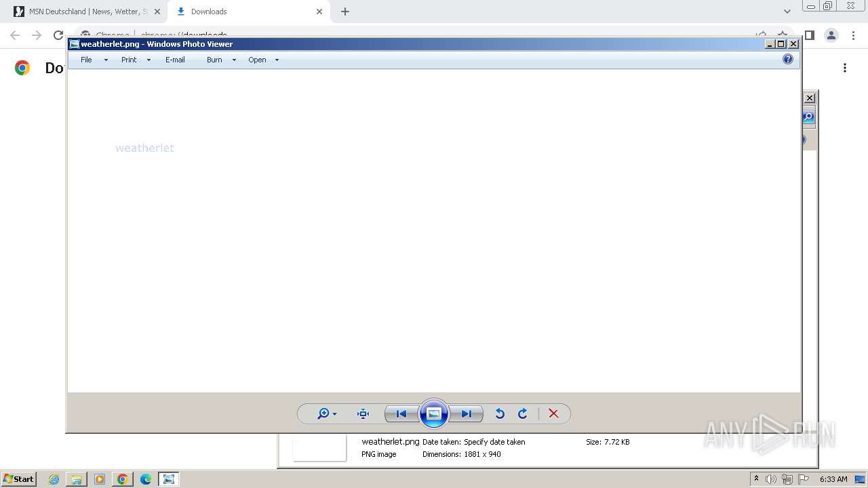Close the background Explorer window

pyautogui.click(x=810, y=98)
